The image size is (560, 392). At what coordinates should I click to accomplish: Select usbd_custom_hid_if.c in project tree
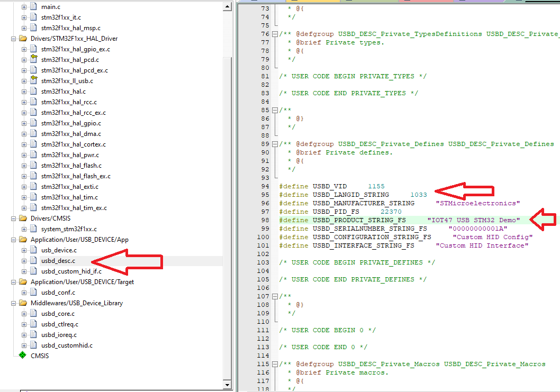(71, 271)
